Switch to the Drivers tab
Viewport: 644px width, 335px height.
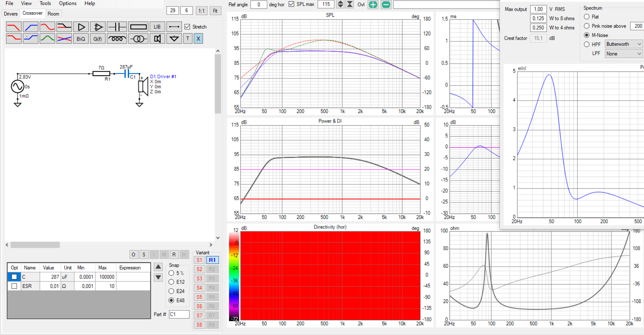tap(10, 14)
